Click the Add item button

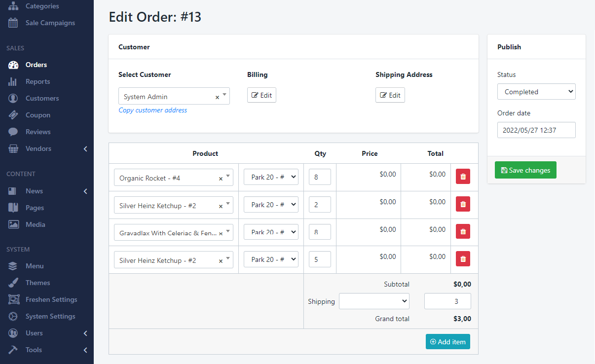coord(447,342)
